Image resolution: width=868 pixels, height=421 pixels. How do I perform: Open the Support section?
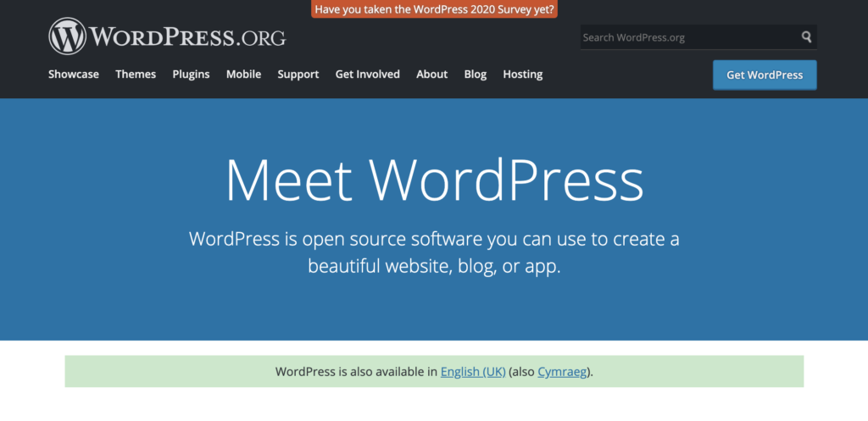(x=298, y=75)
